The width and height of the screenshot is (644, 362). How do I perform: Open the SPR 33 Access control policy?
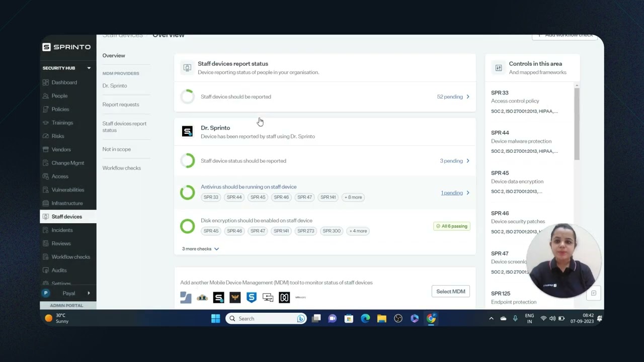pos(524,102)
